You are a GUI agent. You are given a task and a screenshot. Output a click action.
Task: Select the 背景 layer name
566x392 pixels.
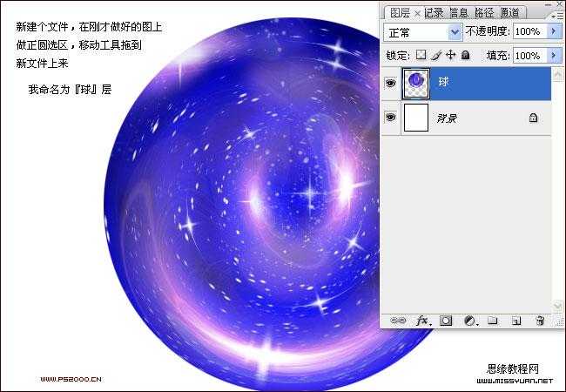(x=447, y=118)
